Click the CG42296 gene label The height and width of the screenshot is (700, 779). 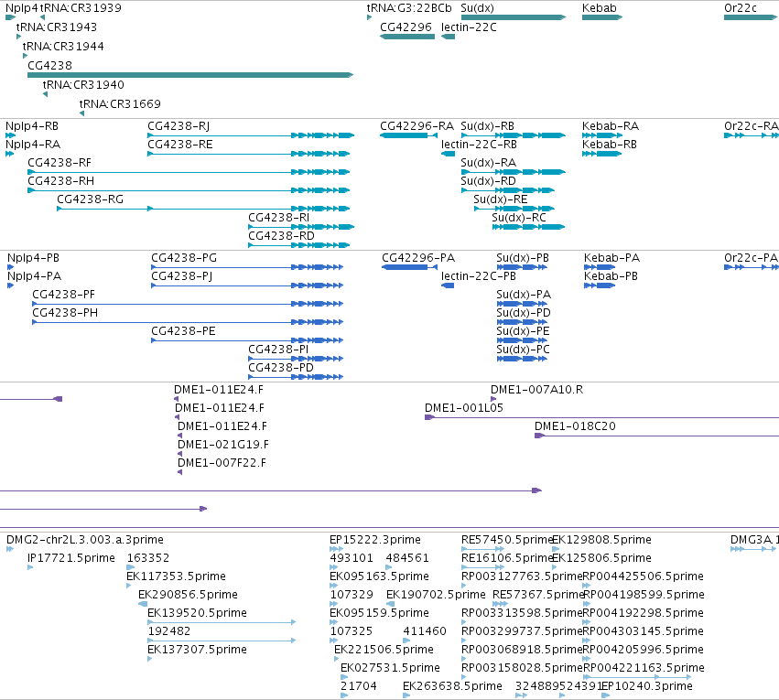[406, 27]
